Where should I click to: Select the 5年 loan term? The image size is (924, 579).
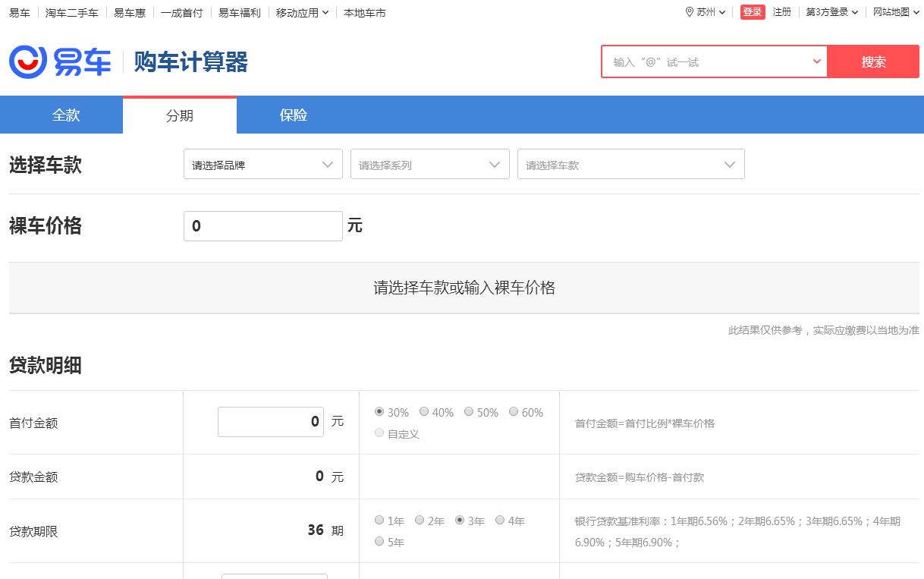379,542
